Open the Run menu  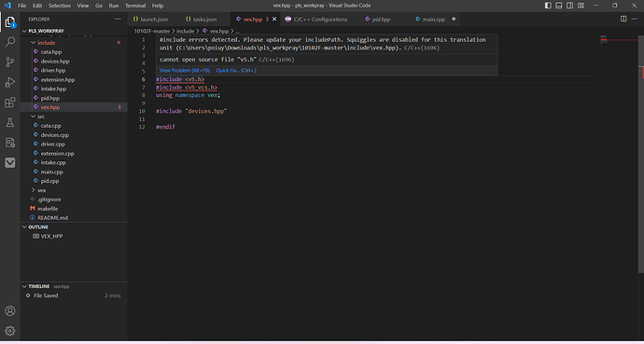tap(114, 6)
